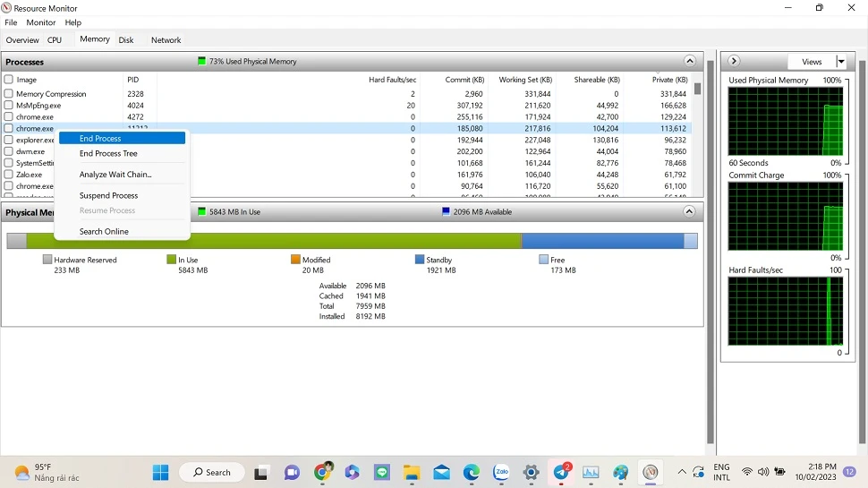Click the Resource Monitor icon in the taskbar
The width and height of the screenshot is (868, 488).
(651, 472)
